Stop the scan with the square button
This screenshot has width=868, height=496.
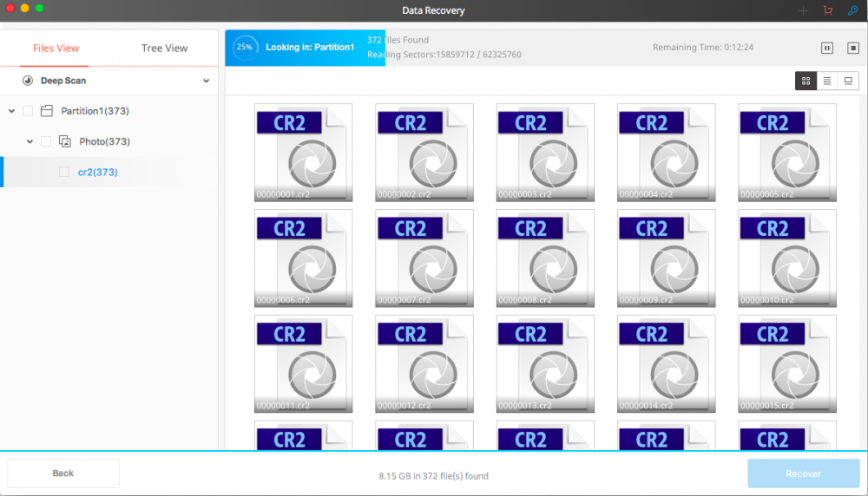click(x=852, y=48)
